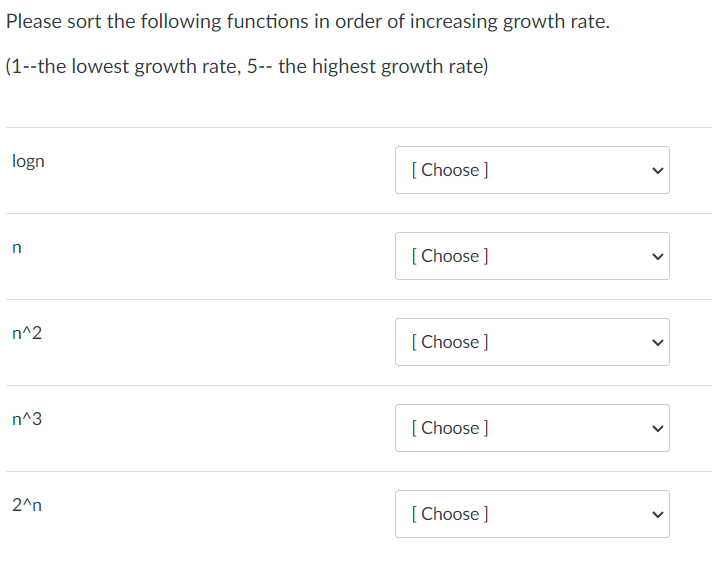Viewport: 712px width, 562px height.
Task: Click the "[ Choose ]" placeholder in the logn row
Action: [x=450, y=170]
